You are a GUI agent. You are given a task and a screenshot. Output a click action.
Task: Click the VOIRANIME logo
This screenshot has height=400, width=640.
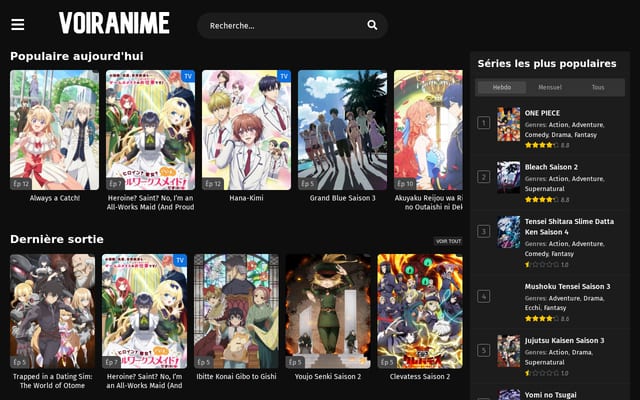point(114,23)
